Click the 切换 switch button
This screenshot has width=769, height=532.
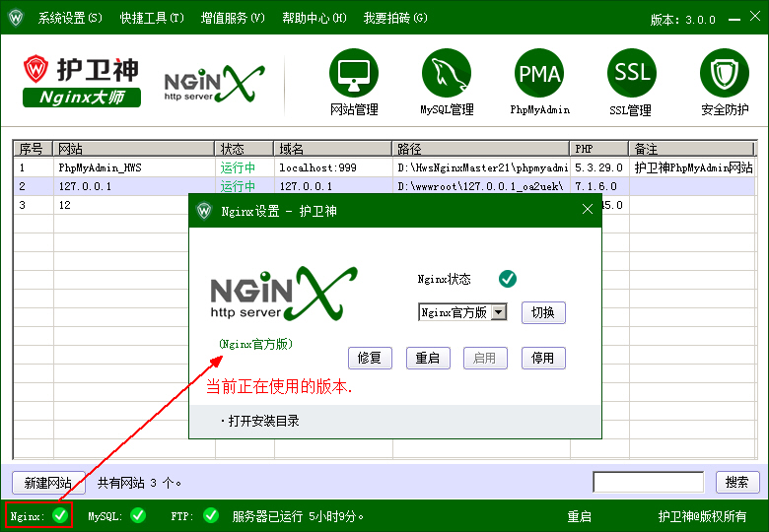[x=543, y=312]
